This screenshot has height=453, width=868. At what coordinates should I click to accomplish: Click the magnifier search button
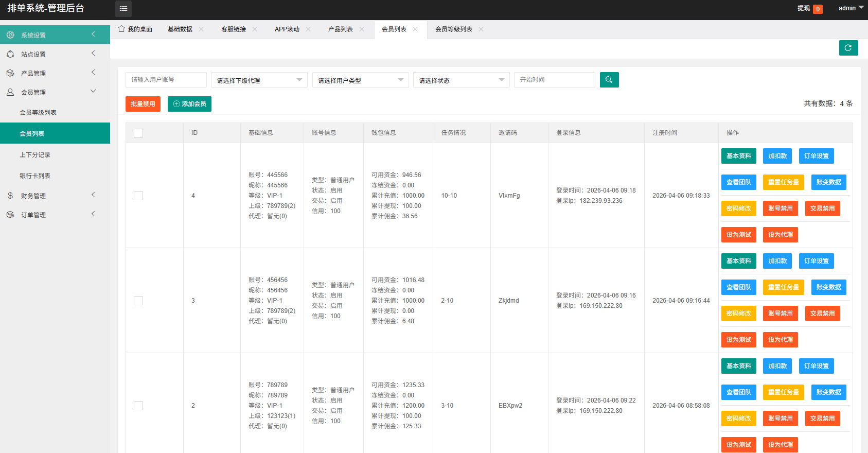[x=609, y=80]
